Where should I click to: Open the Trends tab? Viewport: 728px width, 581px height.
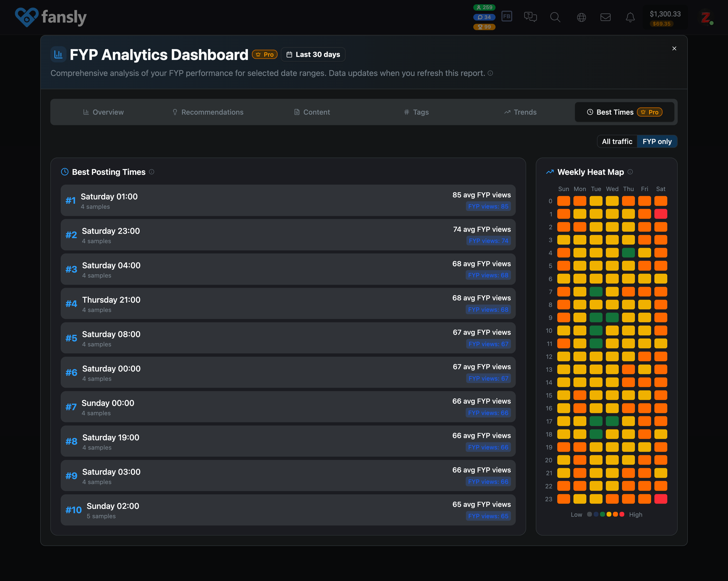pyautogui.click(x=520, y=112)
